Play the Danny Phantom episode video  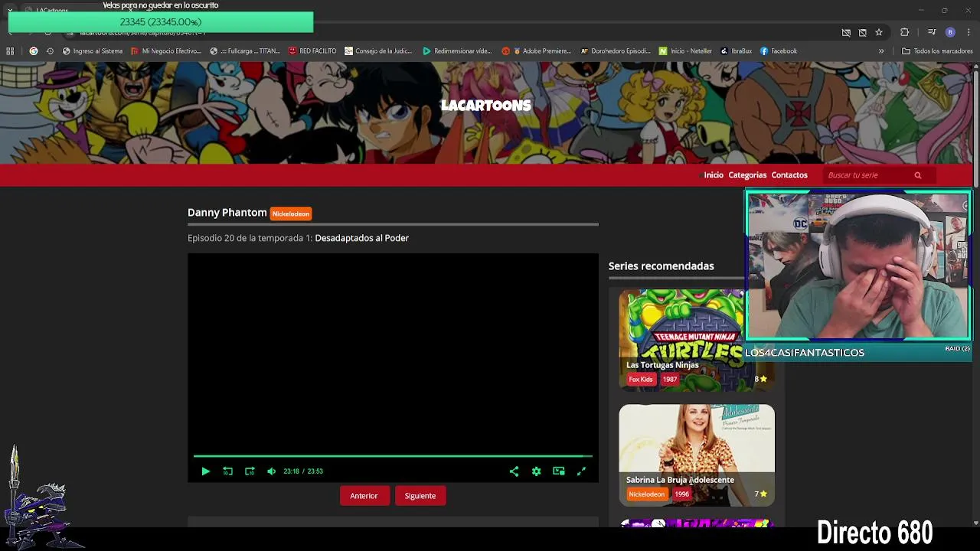(x=205, y=471)
